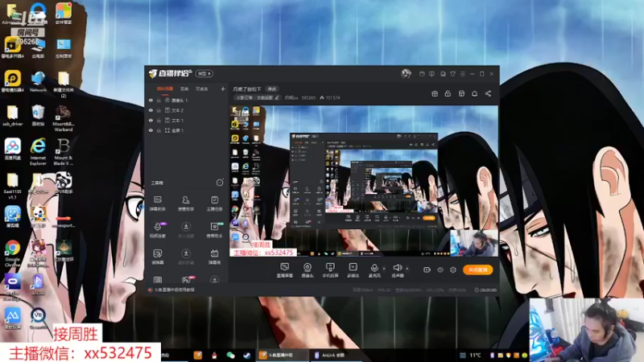Add a screen capture source from the bottom bar
This screenshot has height=362, width=644.
coord(285,270)
